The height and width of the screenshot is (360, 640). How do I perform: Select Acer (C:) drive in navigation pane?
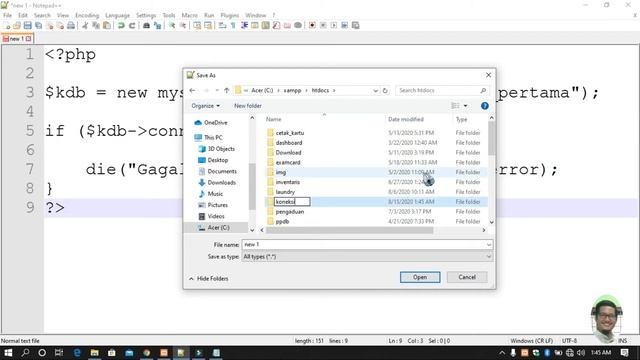[218, 227]
